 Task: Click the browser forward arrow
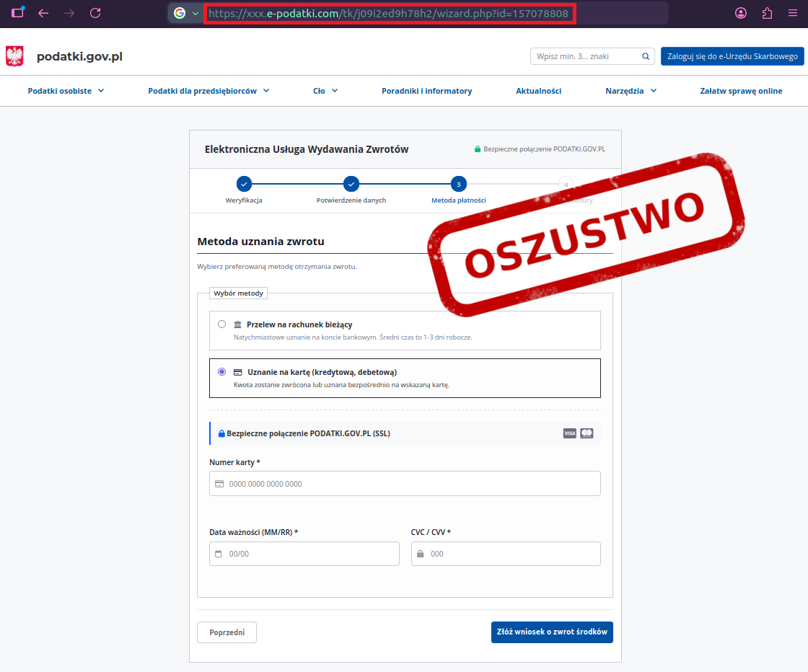(x=69, y=13)
